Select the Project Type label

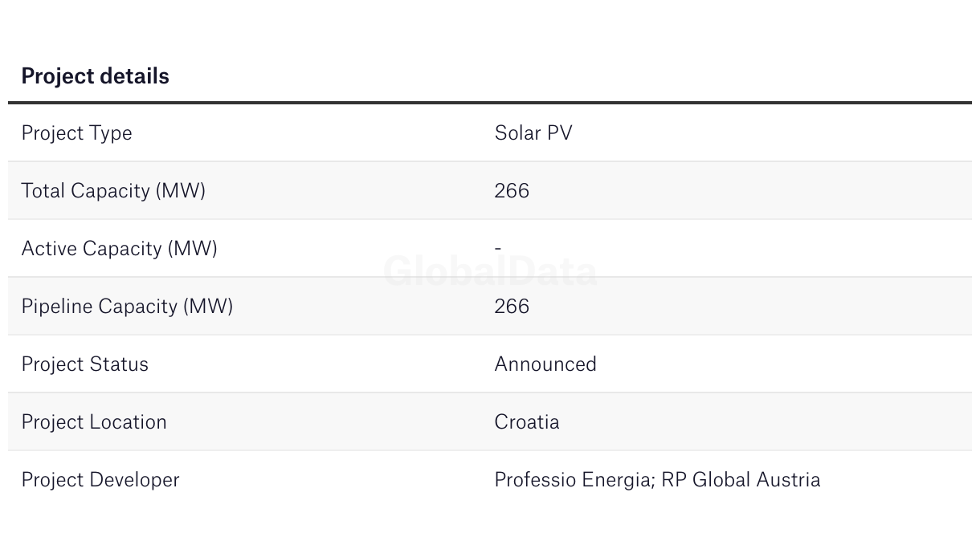pyautogui.click(x=76, y=133)
